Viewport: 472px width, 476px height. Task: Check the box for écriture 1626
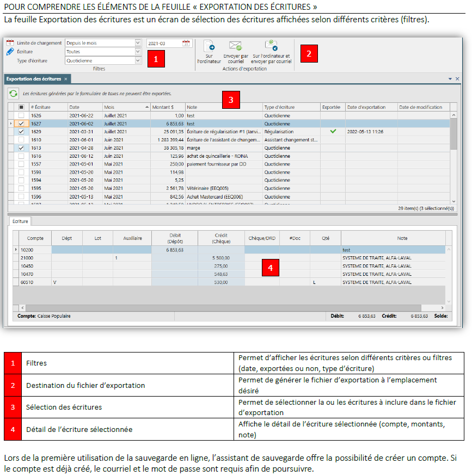pyautogui.click(x=21, y=116)
